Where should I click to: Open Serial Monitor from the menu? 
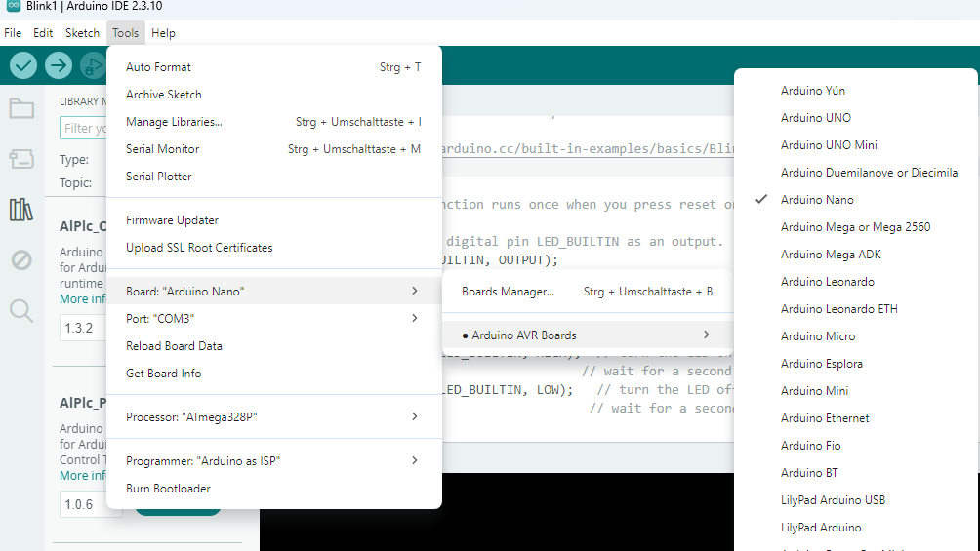coord(273,149)
